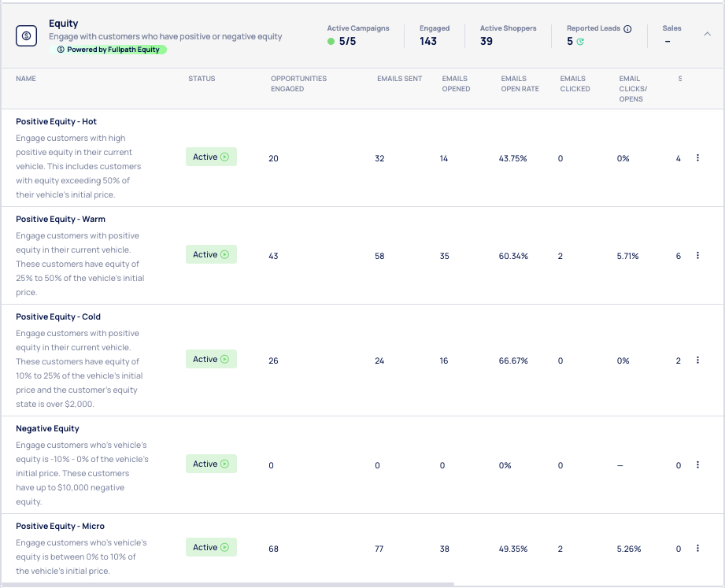Toggle Active status of Negative Equity campaign
This screenshot has height=588, width=725.
[x=211, y=464]
